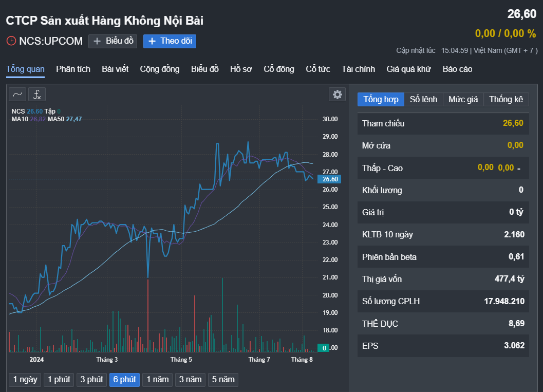
Task: Select the Mức giá panel tab
Action: (463, 99)
